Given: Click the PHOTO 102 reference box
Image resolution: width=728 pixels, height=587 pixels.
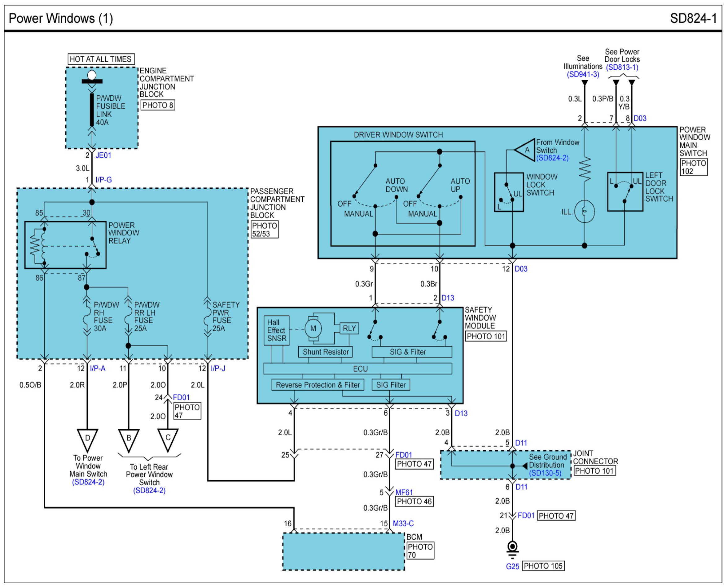Looking at the screenshot, I should point(694,167).
